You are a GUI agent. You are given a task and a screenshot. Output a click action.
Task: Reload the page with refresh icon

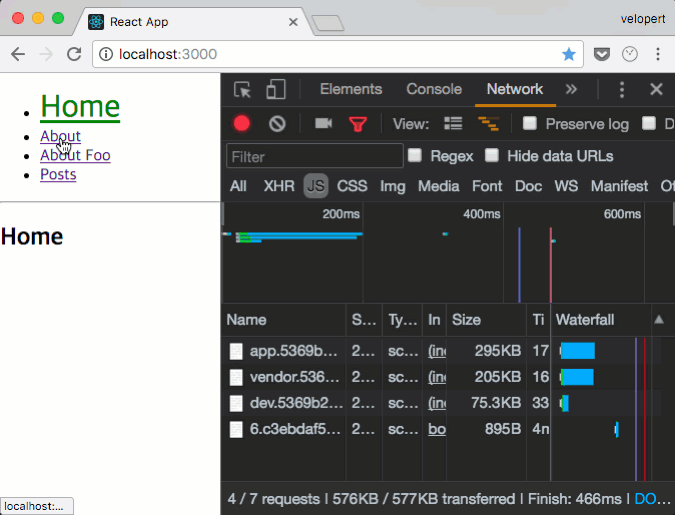click(74, 54)
